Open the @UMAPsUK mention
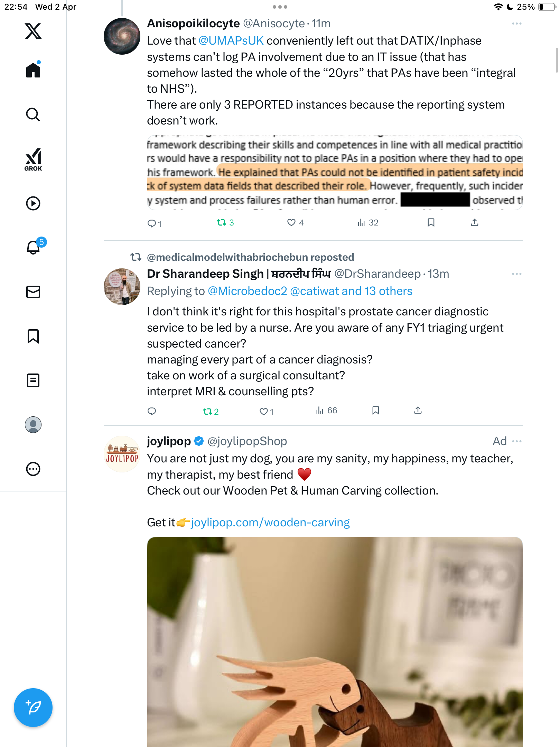The height and width of the screenshot is (747, 560). [231, 41]
